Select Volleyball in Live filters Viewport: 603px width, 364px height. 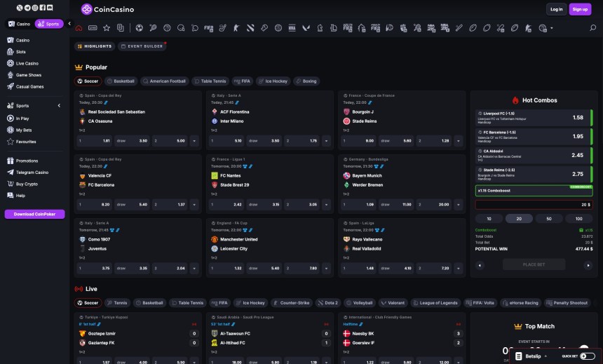coord(360,303)
